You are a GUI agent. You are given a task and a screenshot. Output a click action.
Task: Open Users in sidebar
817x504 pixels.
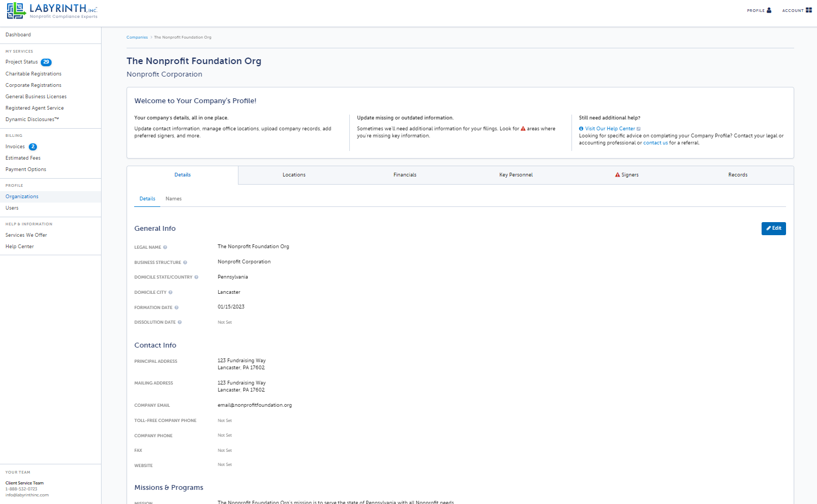pyautogui.click(x=12, y=208)
